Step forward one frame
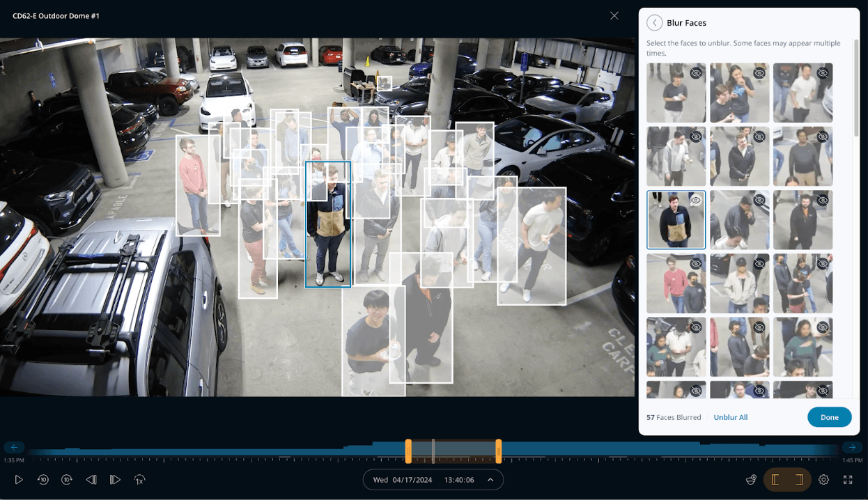 (115, 479)
